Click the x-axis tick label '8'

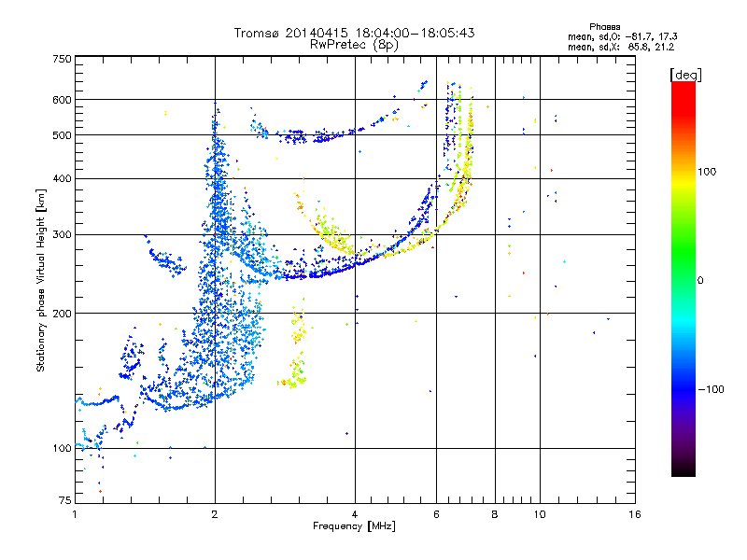pos(495,514)
